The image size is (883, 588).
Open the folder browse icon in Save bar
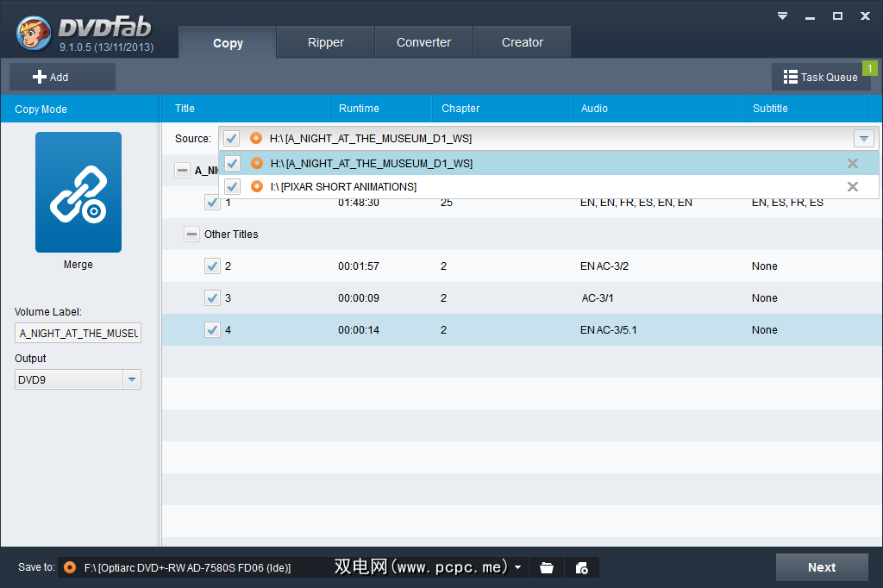click(x=546, y=567)
